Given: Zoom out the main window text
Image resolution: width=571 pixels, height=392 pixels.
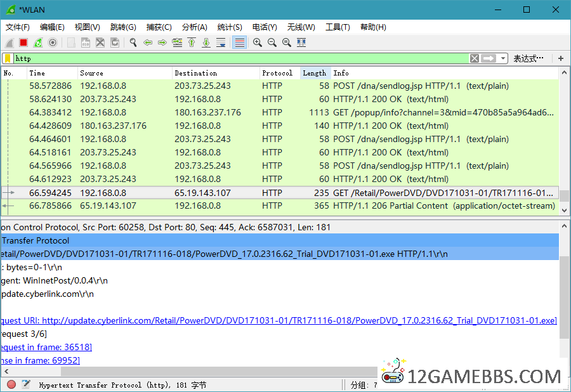Looking at the screenshot, I should (272, 43).
